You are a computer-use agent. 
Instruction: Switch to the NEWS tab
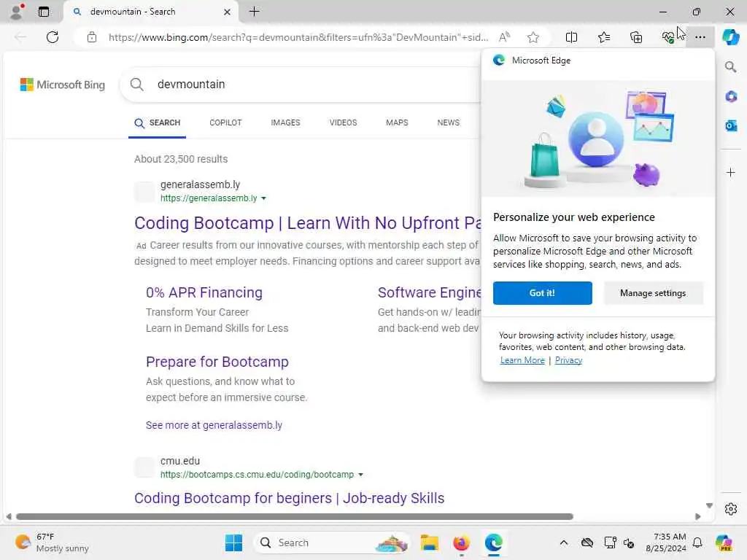449,122
